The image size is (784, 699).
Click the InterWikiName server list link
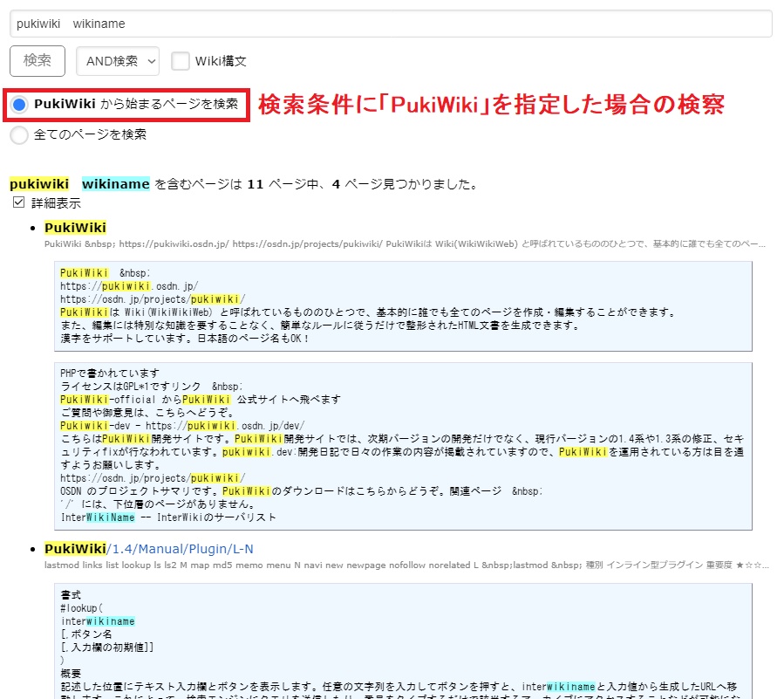[x=96, y=517]
